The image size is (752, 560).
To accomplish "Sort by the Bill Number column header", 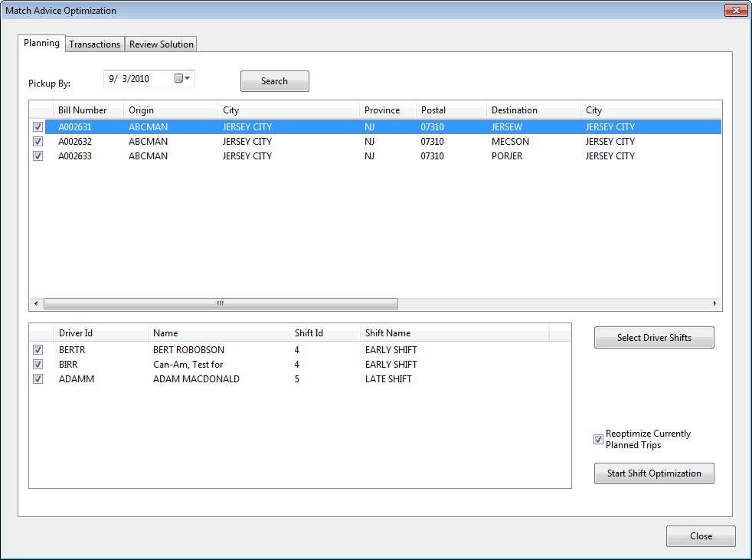I will coord(83,110).
